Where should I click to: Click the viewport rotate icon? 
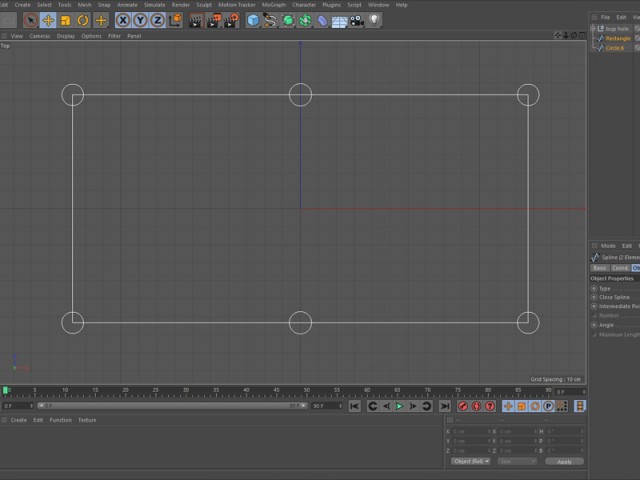click(574, 36)
